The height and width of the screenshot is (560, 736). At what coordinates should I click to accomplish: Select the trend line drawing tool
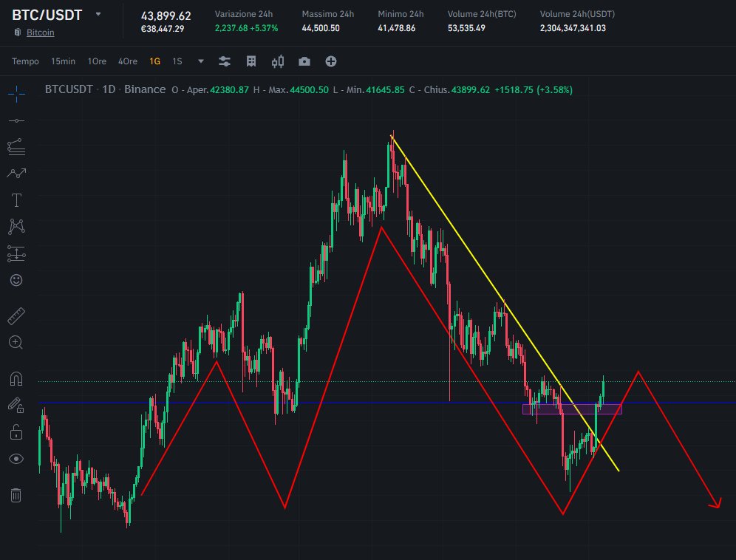(16, 121)
